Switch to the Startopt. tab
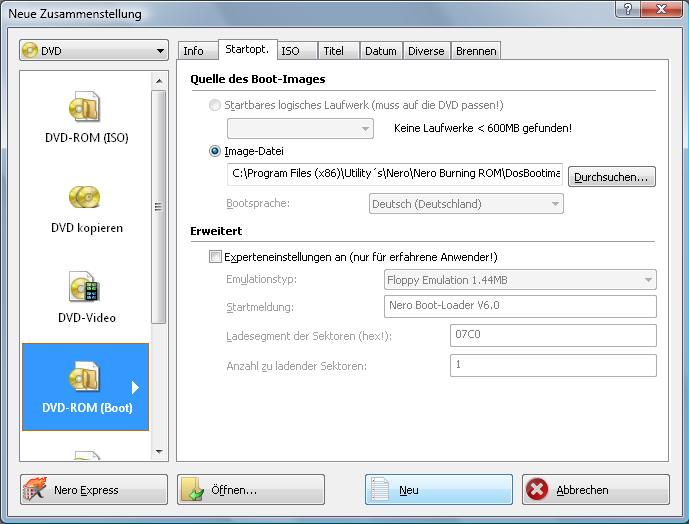 tap(247, 49)
